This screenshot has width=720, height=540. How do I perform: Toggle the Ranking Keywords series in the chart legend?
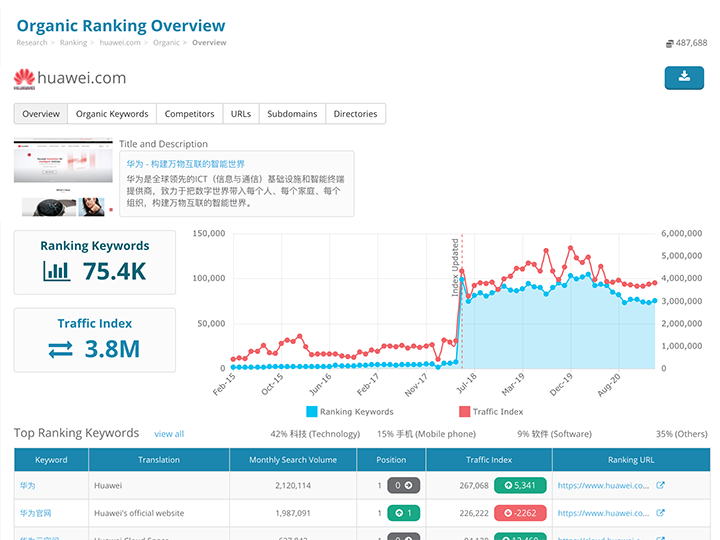tap(349, 412)
